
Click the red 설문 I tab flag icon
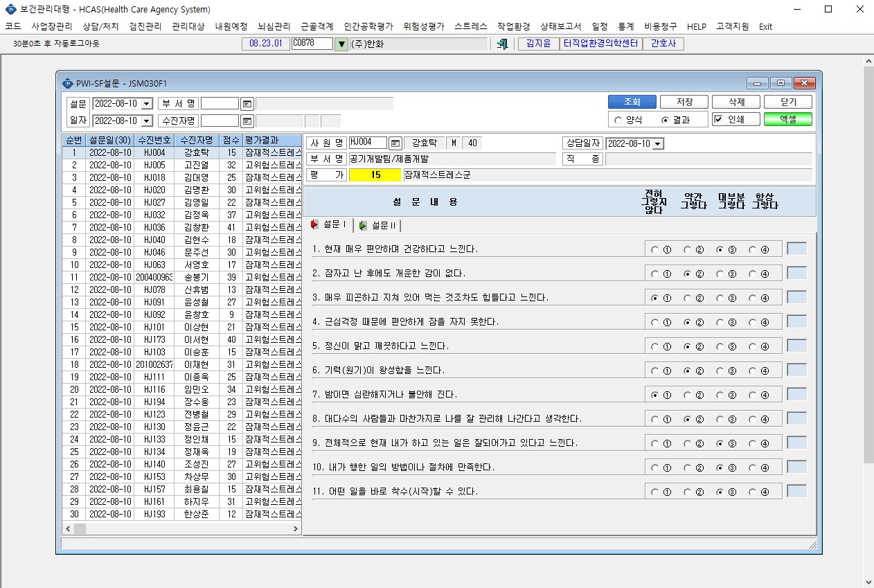[x=315, y=224]
